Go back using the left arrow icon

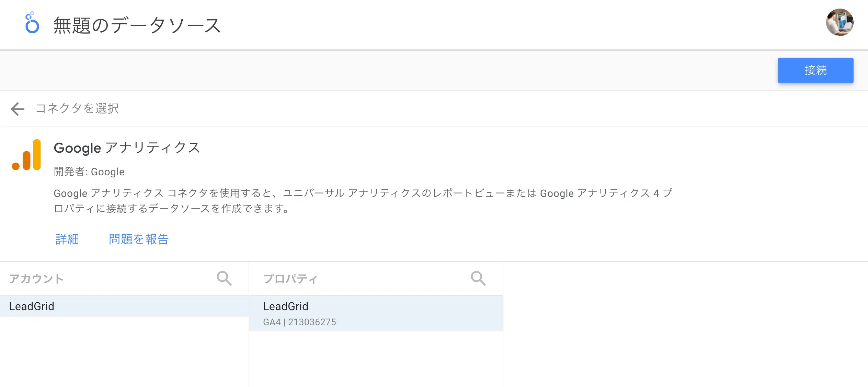point(18,109)
